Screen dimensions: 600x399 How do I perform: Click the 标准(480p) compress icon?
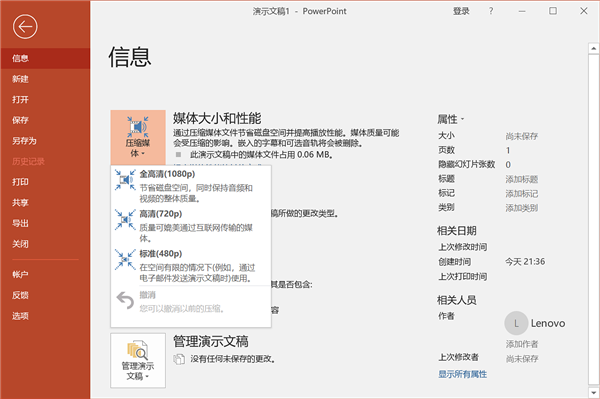point(125,259)
